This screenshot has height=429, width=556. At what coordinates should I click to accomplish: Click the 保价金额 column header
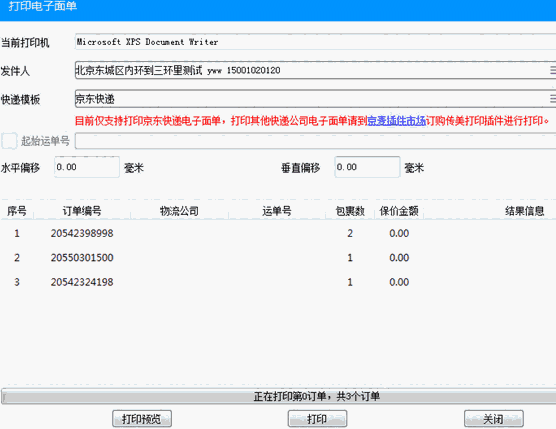click(399, 211)
